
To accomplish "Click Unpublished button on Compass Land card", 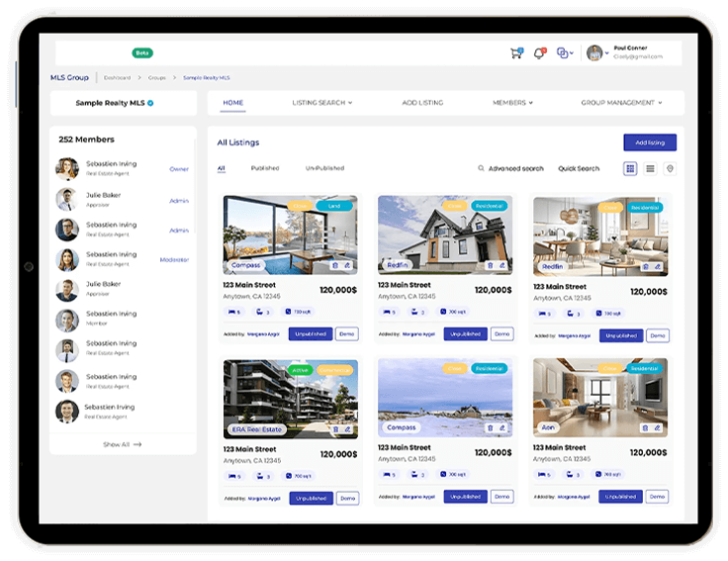I will 311,333.
